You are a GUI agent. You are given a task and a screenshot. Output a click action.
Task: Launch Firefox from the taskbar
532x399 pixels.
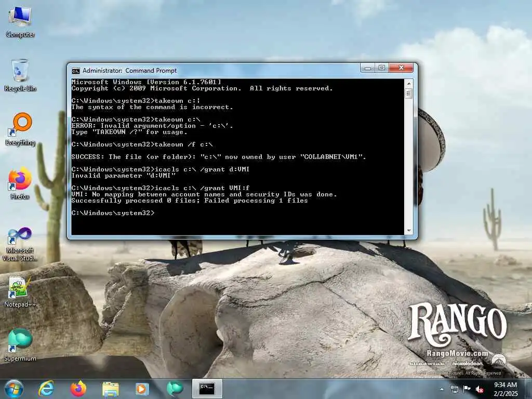[x=78, y=389]
